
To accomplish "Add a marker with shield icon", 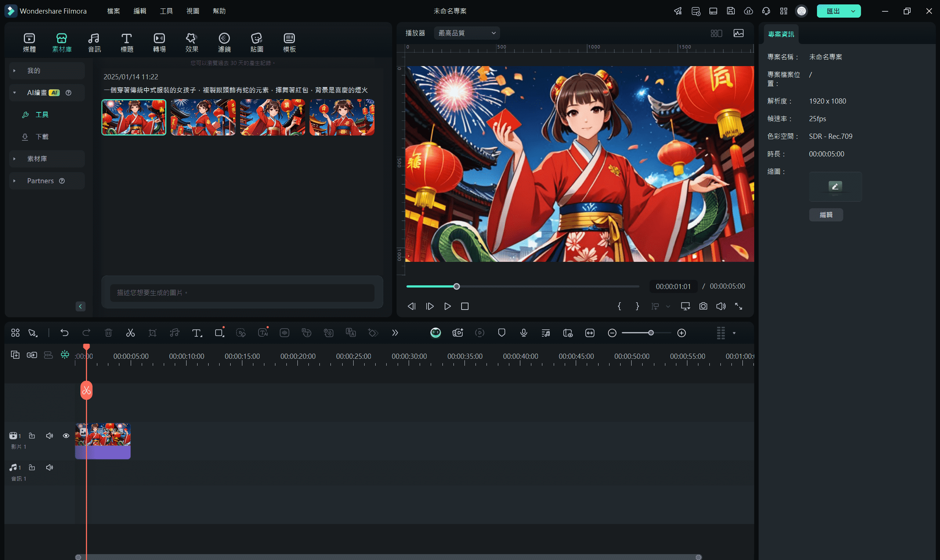I will [x=501, y=333].
